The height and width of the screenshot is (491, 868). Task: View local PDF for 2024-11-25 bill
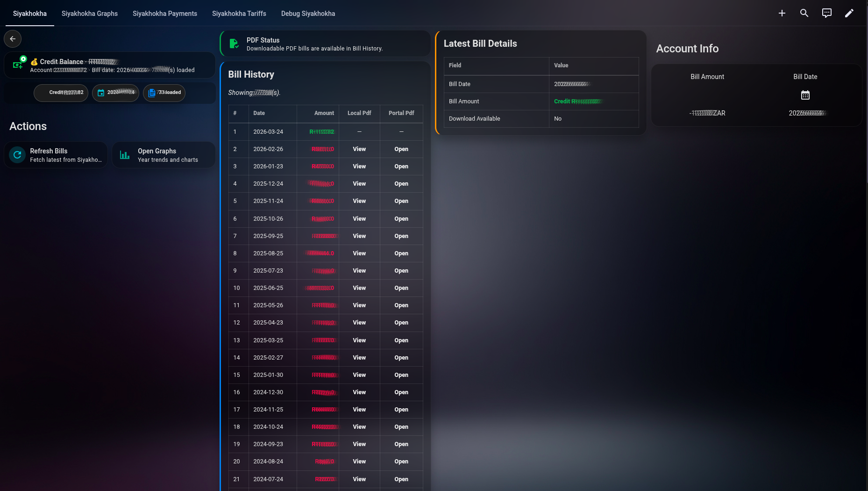click(x=359, y=410)
